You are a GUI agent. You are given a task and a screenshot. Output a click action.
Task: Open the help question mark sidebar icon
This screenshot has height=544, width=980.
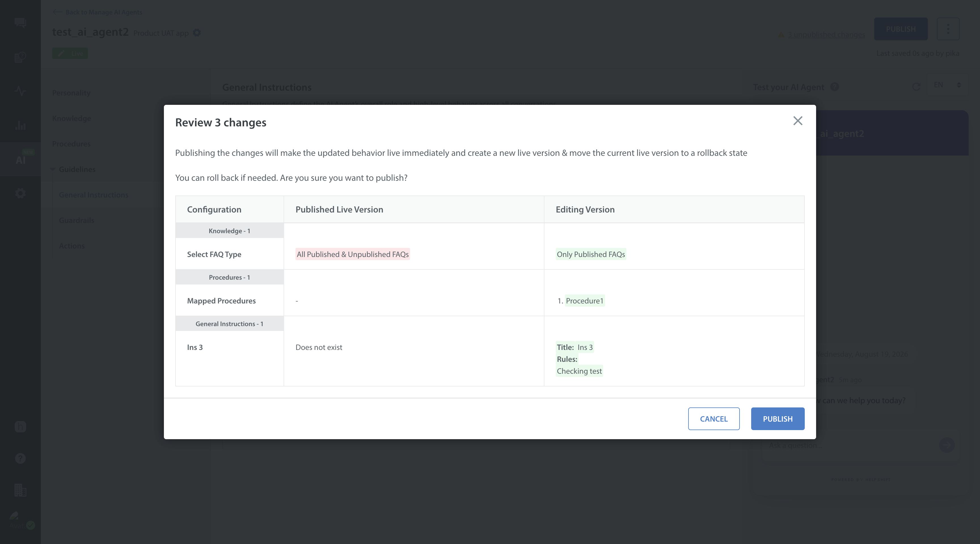pos(20,458)
